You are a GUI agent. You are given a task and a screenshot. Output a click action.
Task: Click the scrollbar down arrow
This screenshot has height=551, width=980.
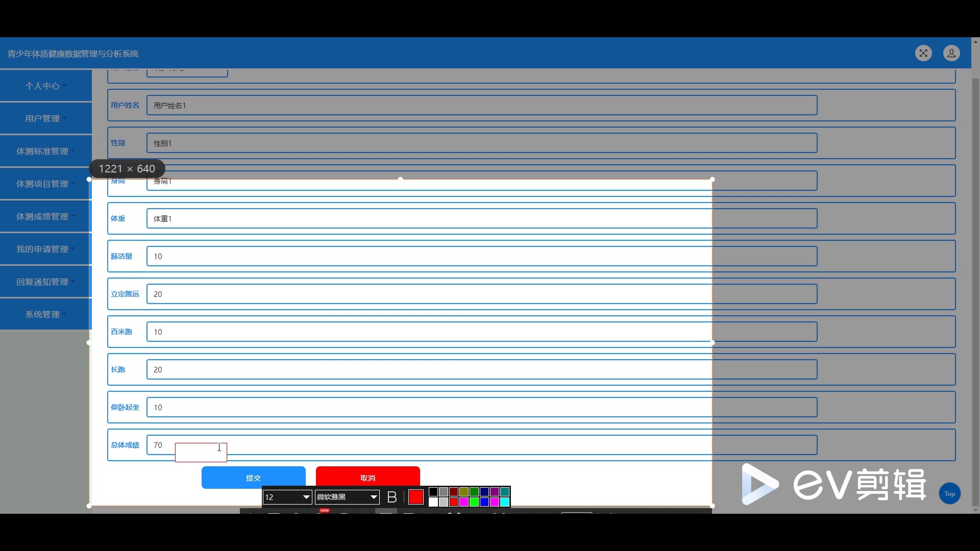click(975, 510)
